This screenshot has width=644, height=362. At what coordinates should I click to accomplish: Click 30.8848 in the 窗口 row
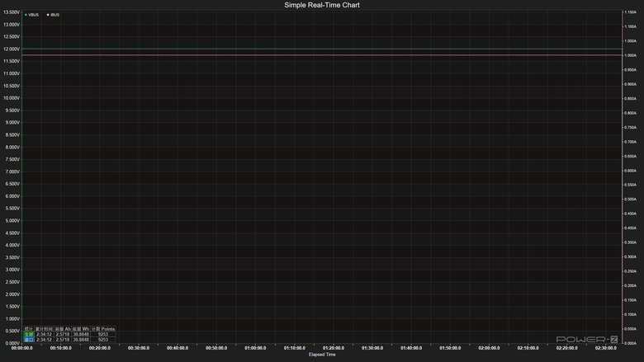(81, 340)
